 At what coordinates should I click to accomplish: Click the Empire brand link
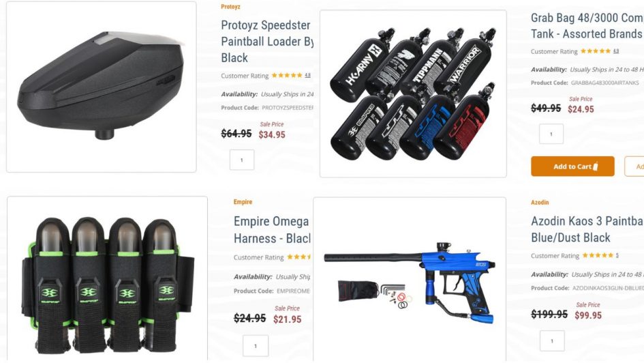[243, 202]
